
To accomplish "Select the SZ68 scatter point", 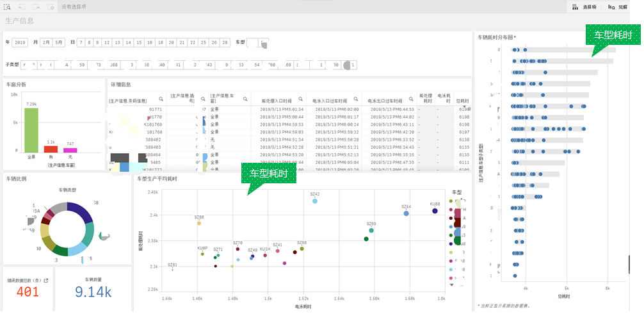I will pyautogui.click(x=302, y=249).
